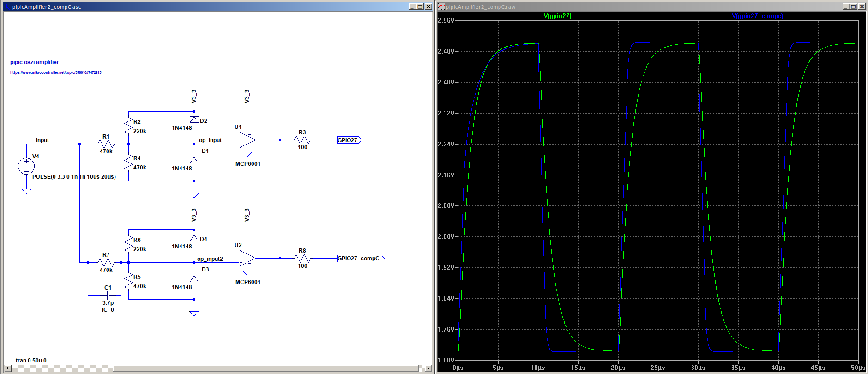Click the 50µs time axis label
This screenshot has width=868, height=374.
(858, 368)
